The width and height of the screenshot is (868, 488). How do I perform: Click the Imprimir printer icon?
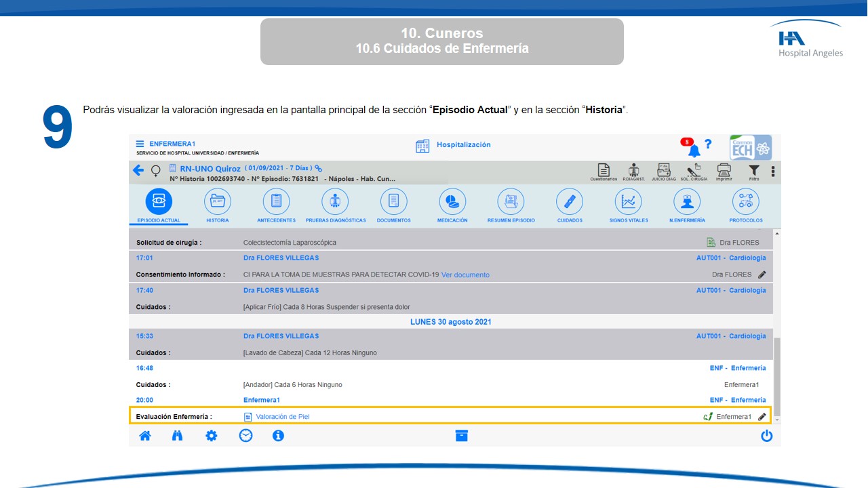click(724, 172)
